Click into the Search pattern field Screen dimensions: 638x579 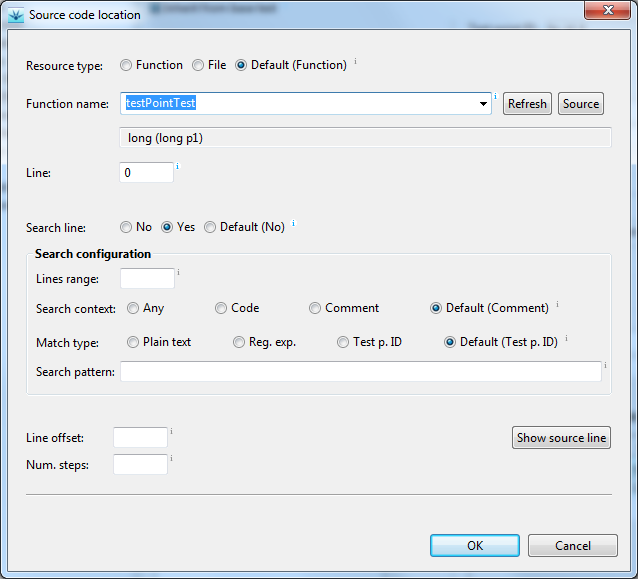pos(361,371)
